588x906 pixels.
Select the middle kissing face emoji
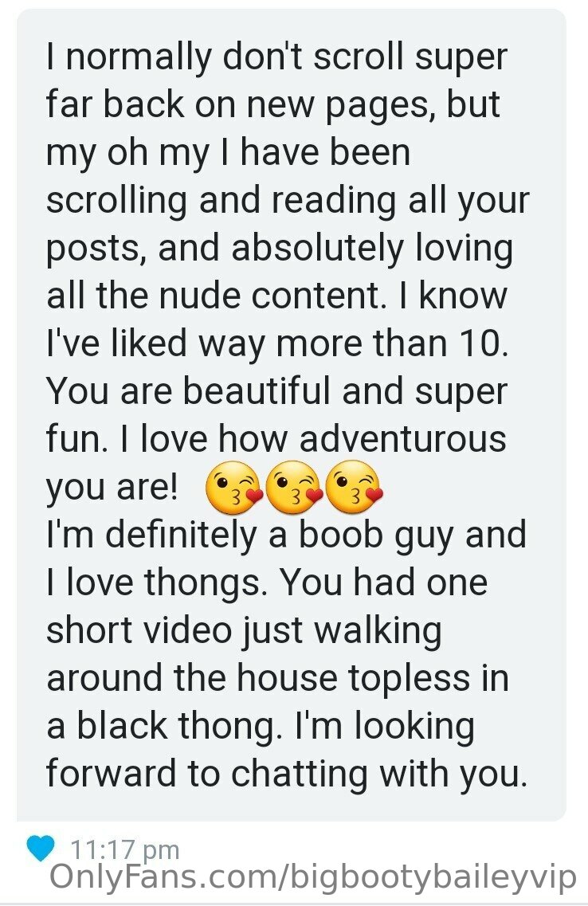(x=295, y=488)
